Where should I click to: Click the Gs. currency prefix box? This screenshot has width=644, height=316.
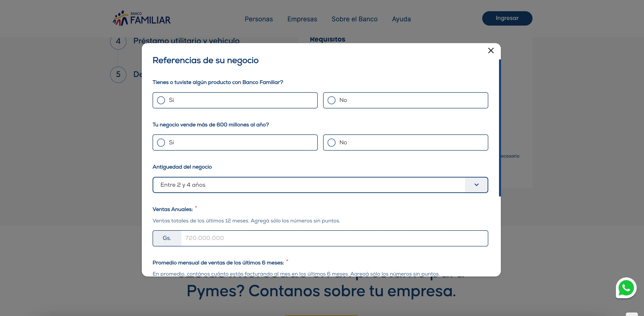tap(167, 238)
